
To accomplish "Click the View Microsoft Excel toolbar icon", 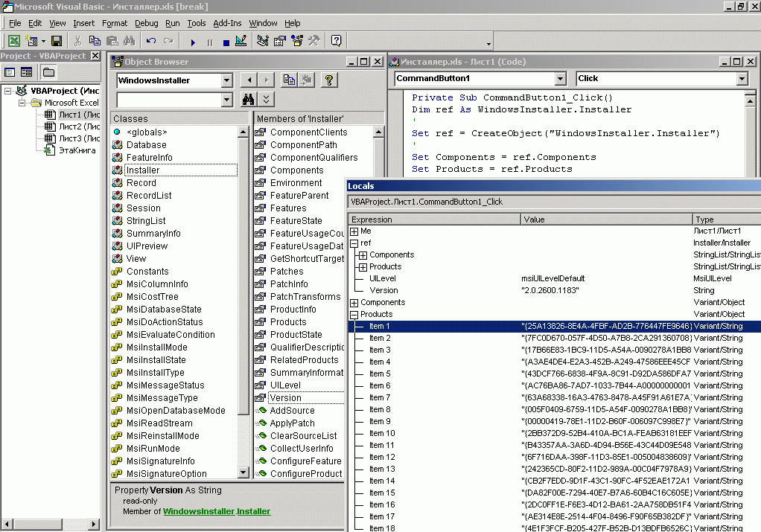I will [14, 42].
